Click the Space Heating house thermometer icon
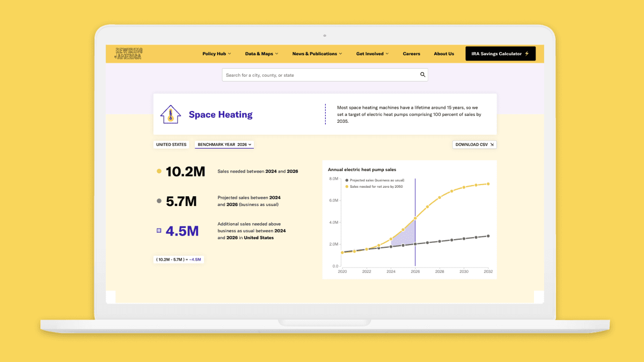This screenshot has width=644, height=362. (171, 114)
